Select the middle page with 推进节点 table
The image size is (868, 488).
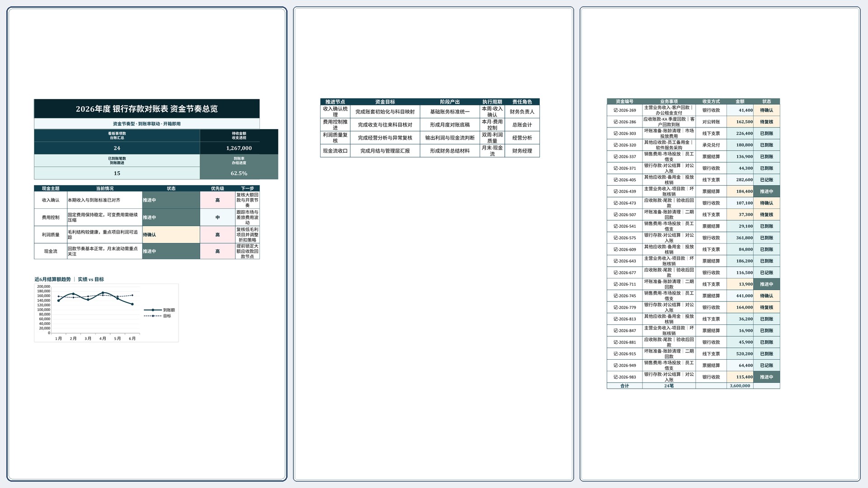(x=434, y=244)
